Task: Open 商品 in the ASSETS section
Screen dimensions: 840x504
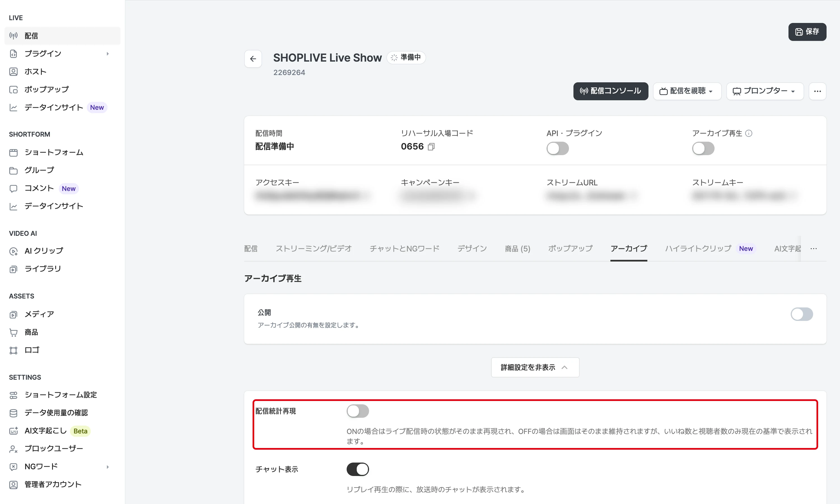Action: tap(62, 332)
